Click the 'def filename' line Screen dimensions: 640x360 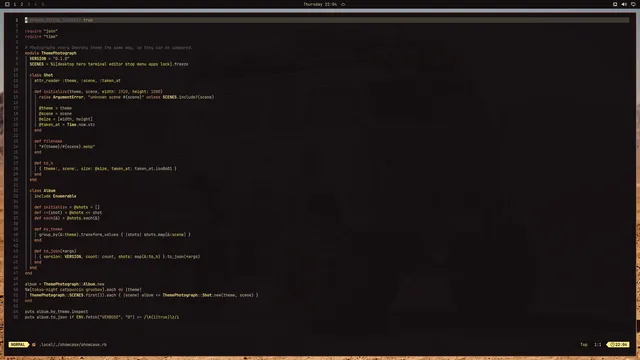click(48, 141)
